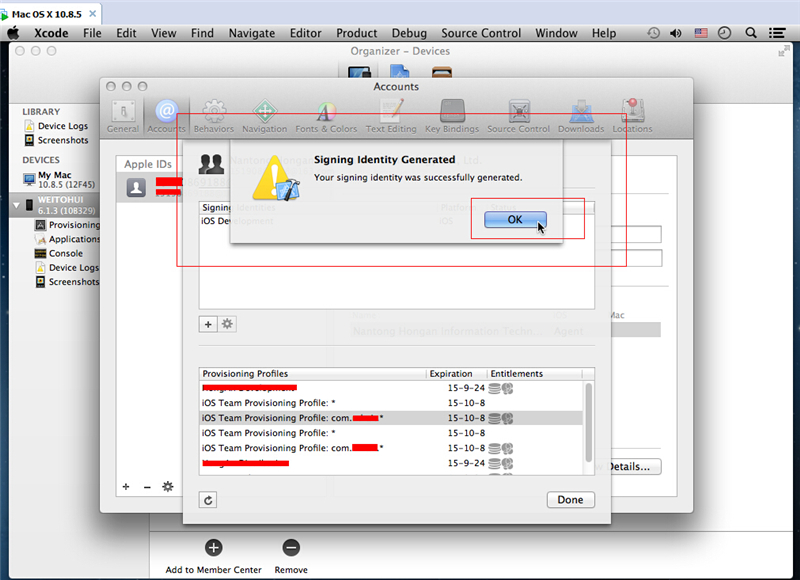Viewport: 800px width, 580px height.
Task: Open Provisioning Profiles under WEITOHUI device
Action: click(67, 225)
